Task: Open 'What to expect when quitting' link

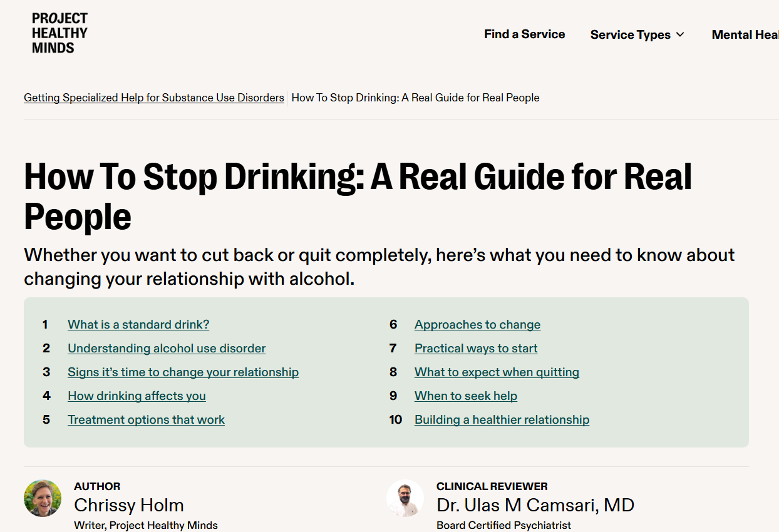Action: tap(497, 372)
